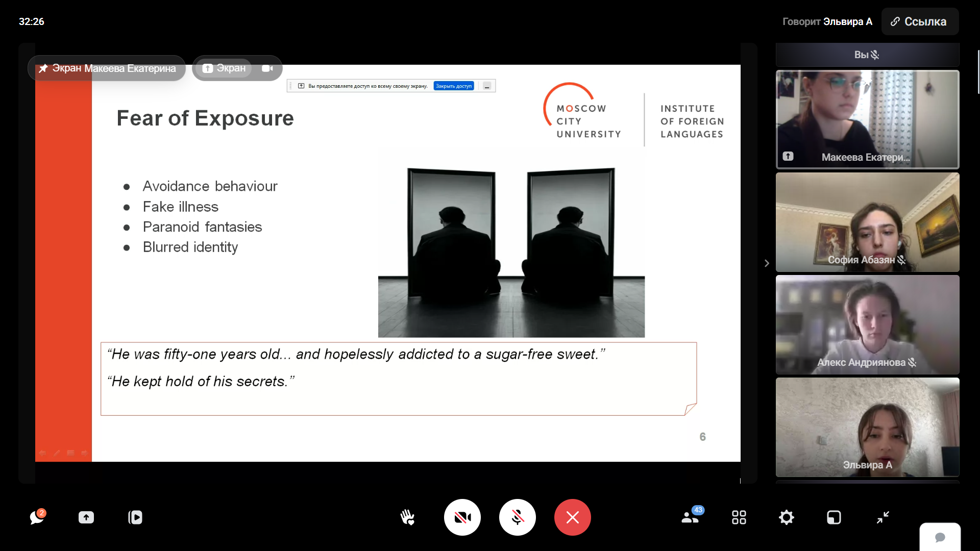
Task: Click muted microphone icon beside София Абазян
Action: point(902,260)
